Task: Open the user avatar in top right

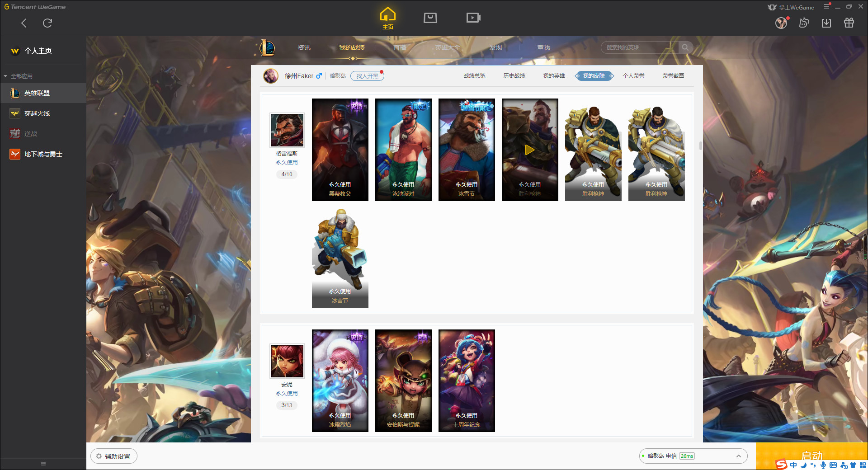Action: (781, 23)
